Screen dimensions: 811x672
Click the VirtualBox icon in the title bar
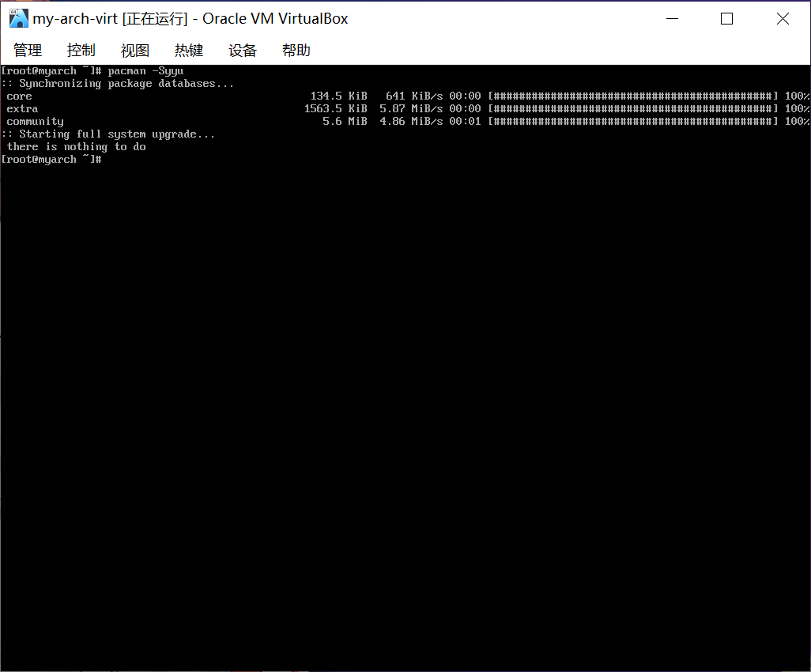click(18, 19)
